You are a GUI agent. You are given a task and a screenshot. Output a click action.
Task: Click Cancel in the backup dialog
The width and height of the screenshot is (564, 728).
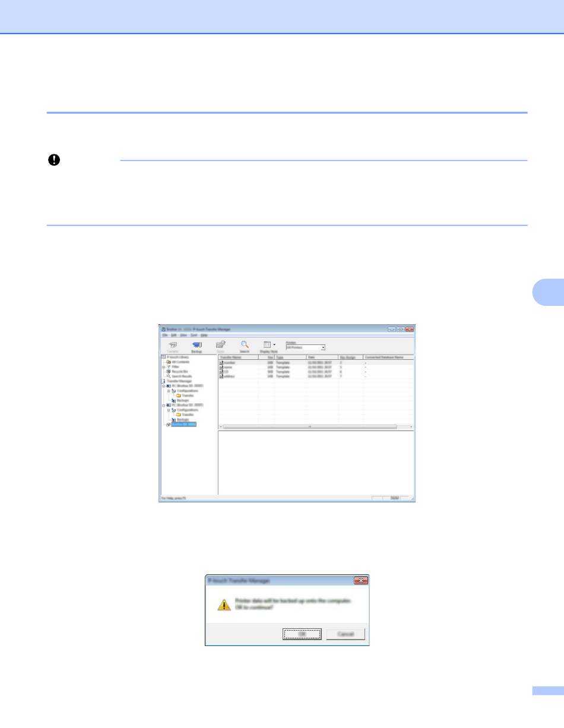coord(346,634)
